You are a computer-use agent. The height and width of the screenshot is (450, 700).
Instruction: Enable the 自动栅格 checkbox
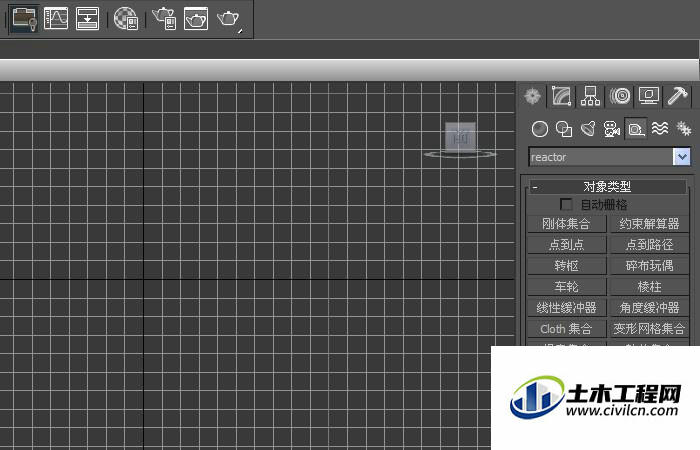(566, 204)
